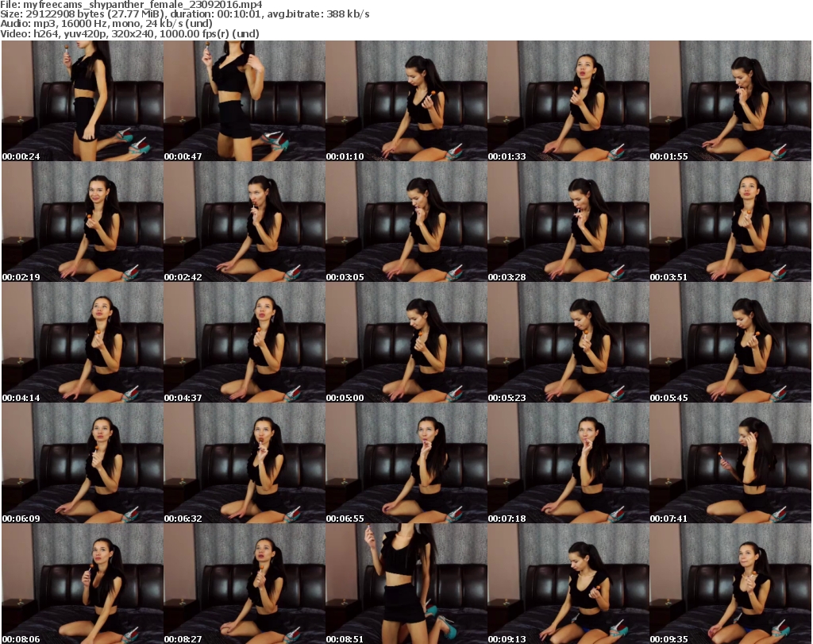The height and width of the screenshot is (644, 813).
Task: Select the frame marked 00:04:37
Action: tap(244, 342)
